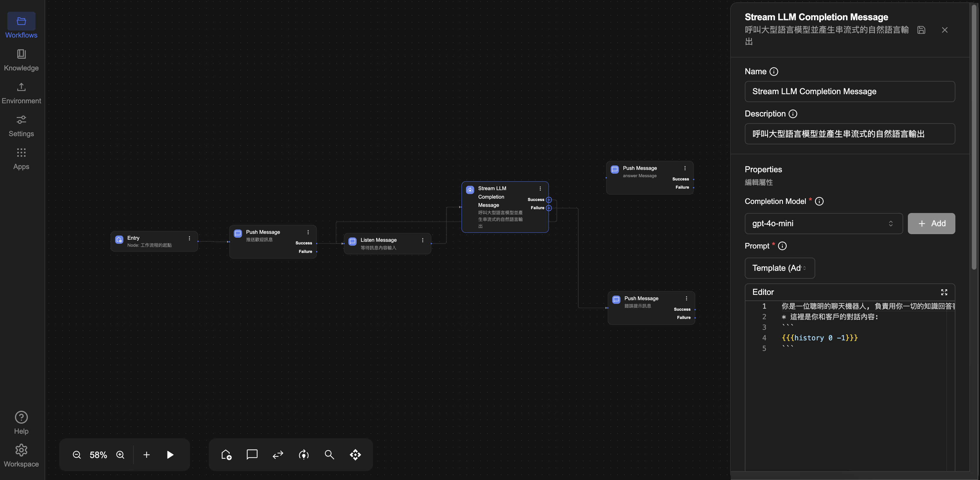Open the Entry node three-dot menu
Screen dimensions: 980x480
(x=189, y=238)
